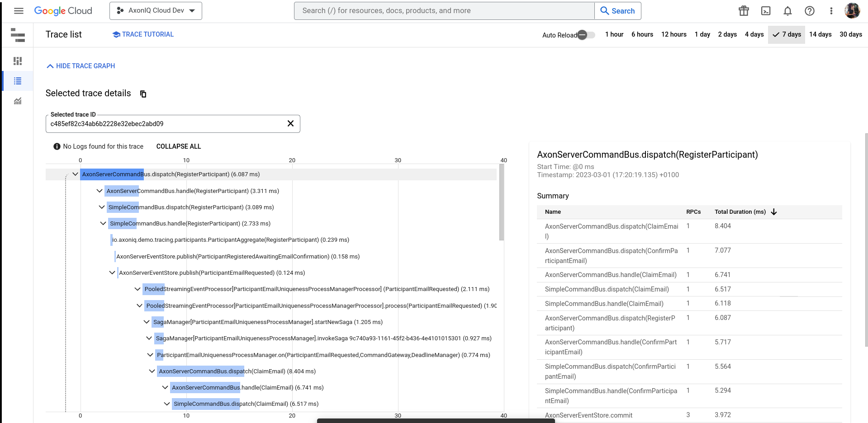The image size is (868, 423).
Task: Open user account avatar
Action: (852, 11)
